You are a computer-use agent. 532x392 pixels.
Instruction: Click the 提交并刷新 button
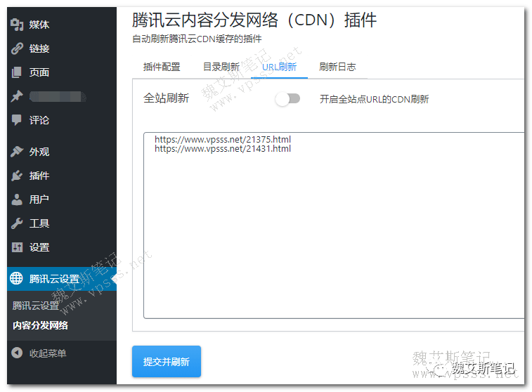[167, 362]
